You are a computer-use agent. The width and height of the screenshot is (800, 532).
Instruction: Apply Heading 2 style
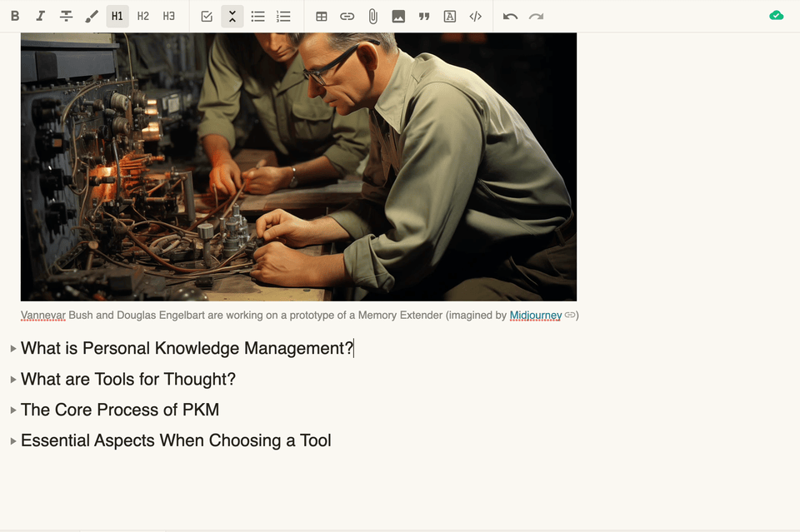click(142, 17)
